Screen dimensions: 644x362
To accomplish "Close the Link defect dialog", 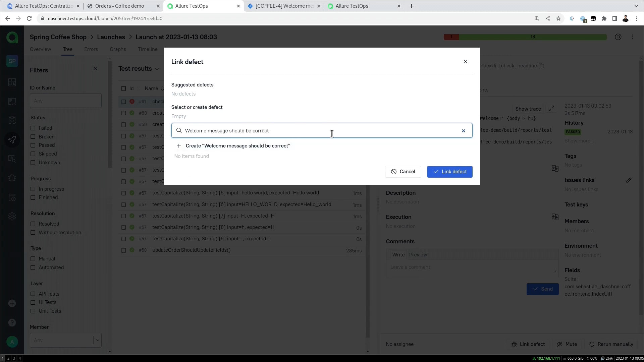I will 465,62.
